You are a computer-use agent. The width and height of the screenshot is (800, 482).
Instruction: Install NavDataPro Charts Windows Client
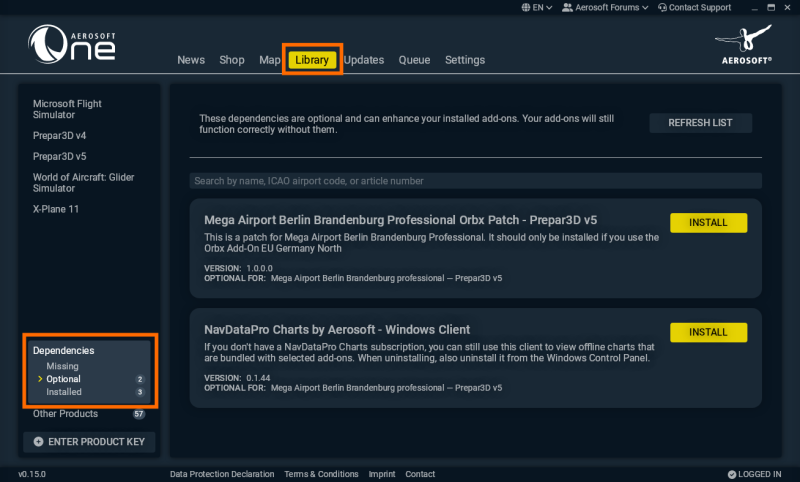(708, 332)
